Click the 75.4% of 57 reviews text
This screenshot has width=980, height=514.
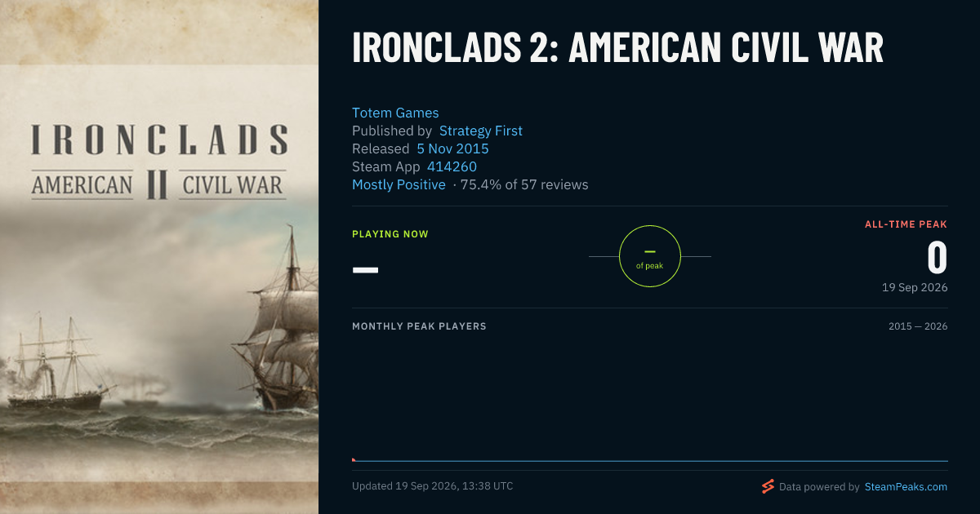524,184
